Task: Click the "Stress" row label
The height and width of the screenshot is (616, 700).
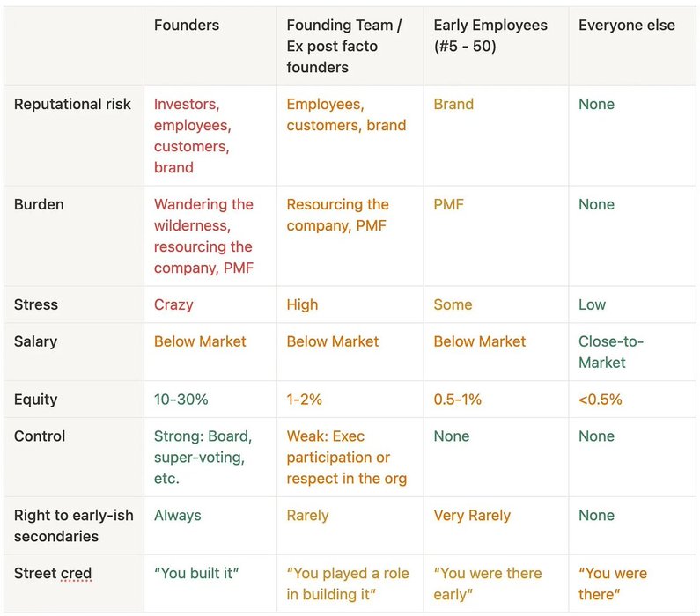Action: [36, 304]
